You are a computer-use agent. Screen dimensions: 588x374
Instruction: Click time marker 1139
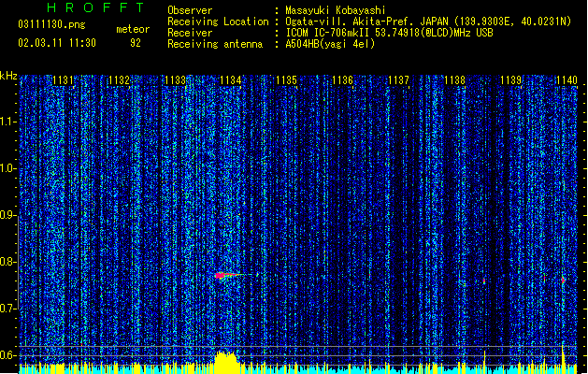pyautogui.click(x=510, y=80)
